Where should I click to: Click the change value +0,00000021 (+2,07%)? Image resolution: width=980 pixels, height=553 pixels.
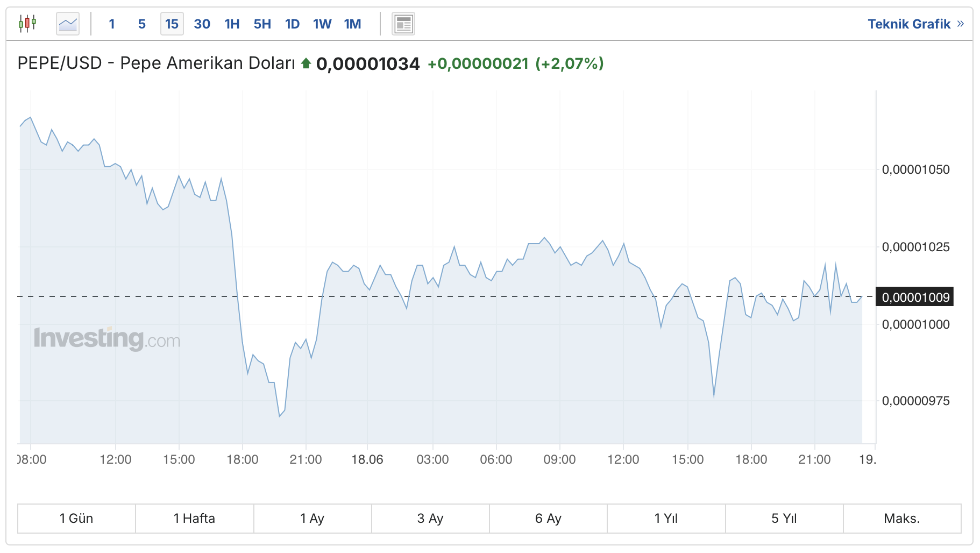tap(516, 64)
